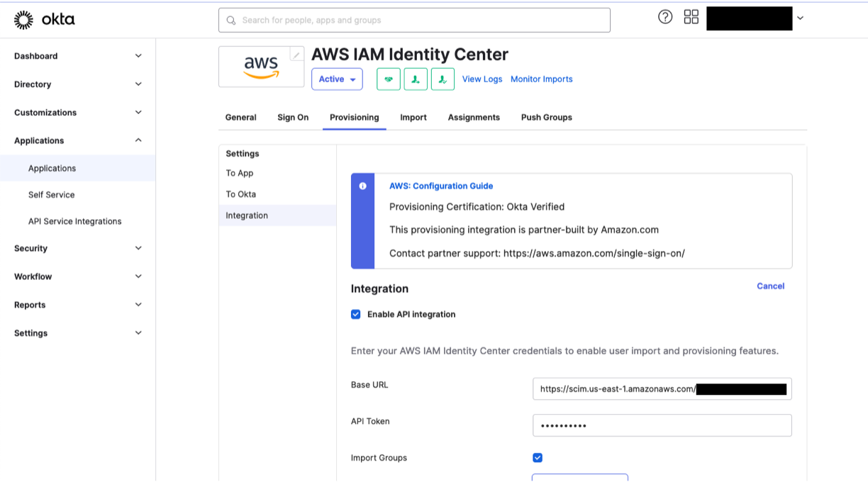Click the green handshake provisioning icon
Screen dimensions: 868x482
[389, 79]
